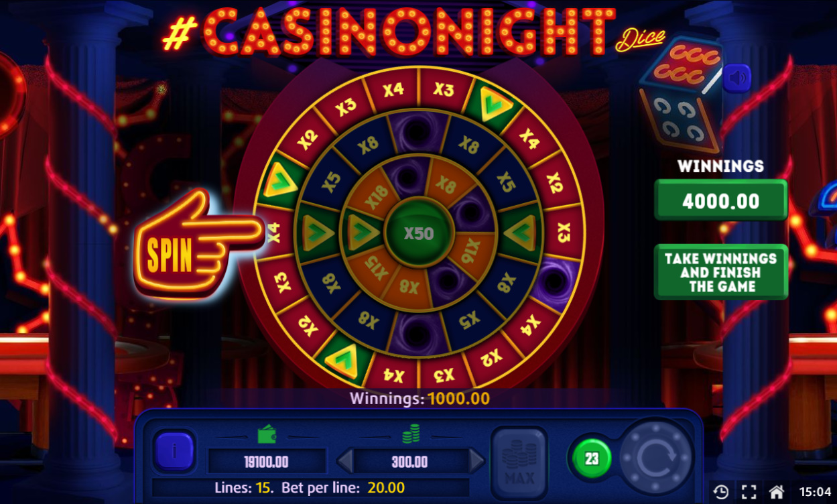Click Take Winnings and Finish the Game
Image resolution: width=837 pixels, height=504 pixels.
[x=720, y=272]
